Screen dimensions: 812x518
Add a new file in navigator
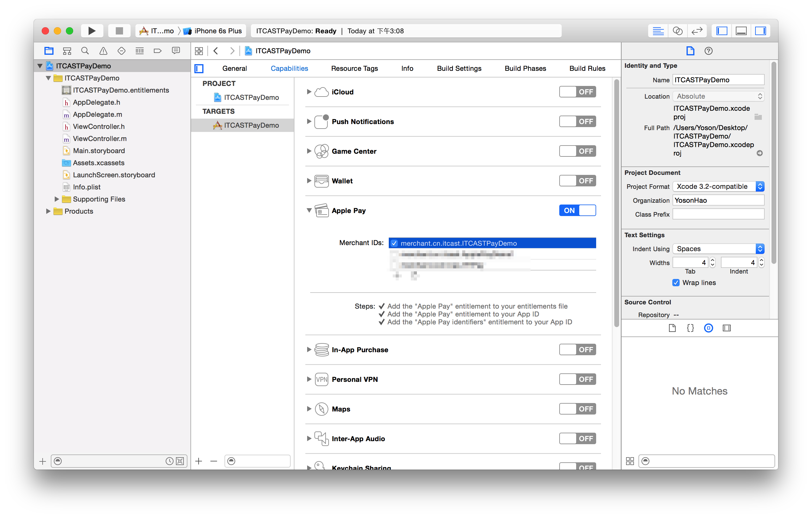43,461
